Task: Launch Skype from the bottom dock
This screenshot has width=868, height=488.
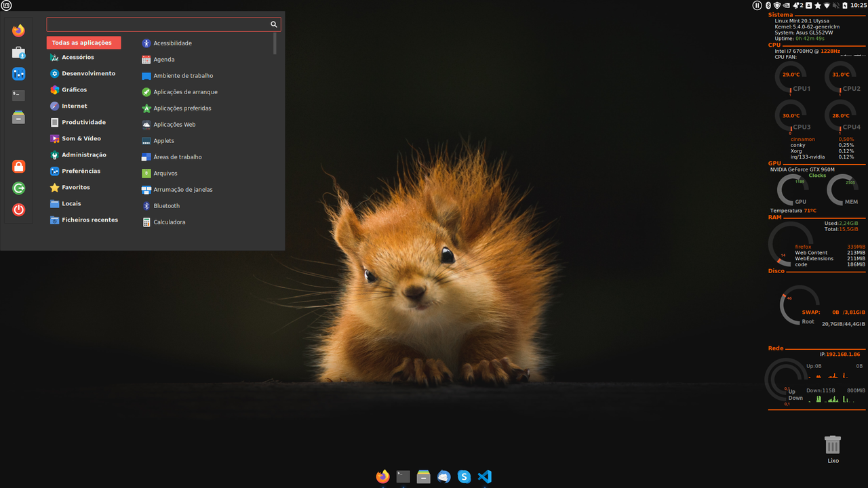Action: pos(465,476)
